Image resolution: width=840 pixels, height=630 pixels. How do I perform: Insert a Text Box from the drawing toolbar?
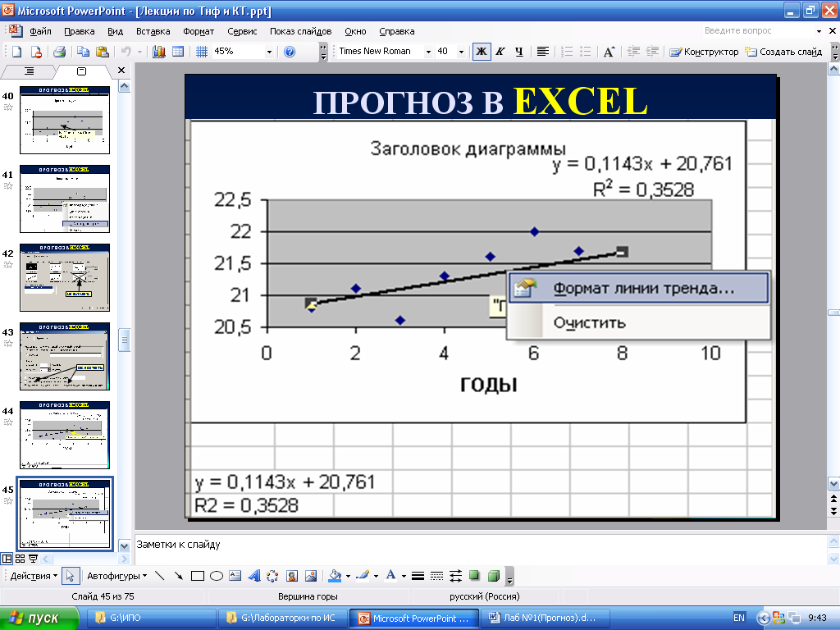pyautogui.click(x=235, y=576)
